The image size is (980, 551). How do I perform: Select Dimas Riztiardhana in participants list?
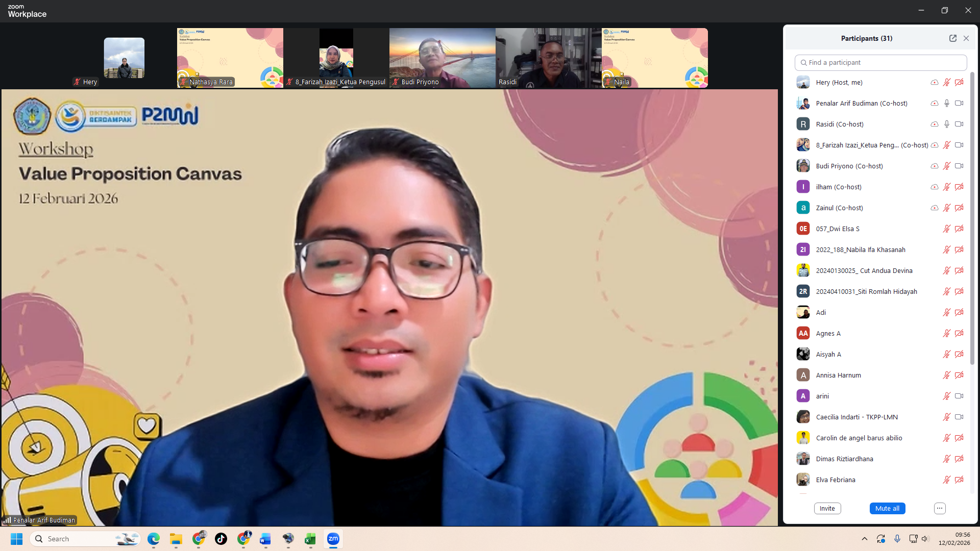click(x=844, y=459)
